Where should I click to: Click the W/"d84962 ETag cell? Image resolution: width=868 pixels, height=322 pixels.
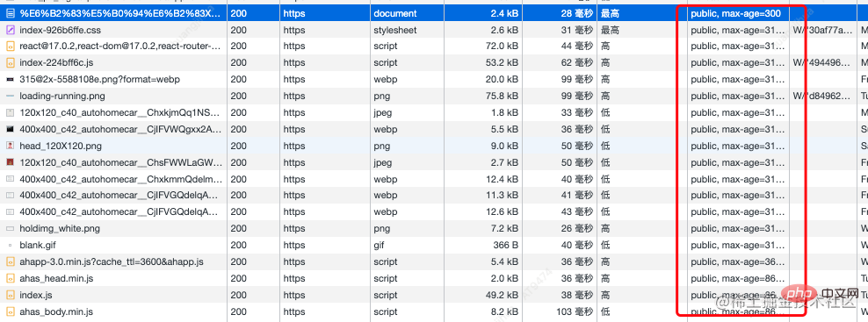pyautogui.click(x=822, y=97)
